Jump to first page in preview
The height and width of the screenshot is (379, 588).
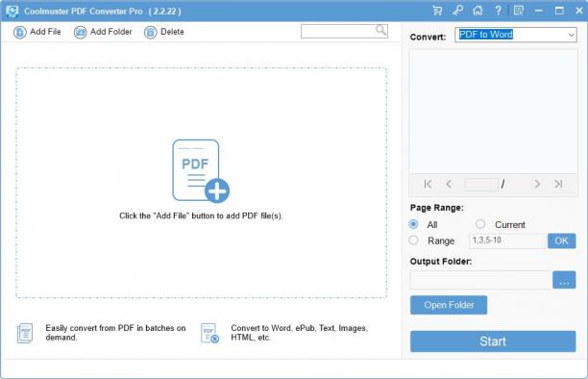pos(428,184)
